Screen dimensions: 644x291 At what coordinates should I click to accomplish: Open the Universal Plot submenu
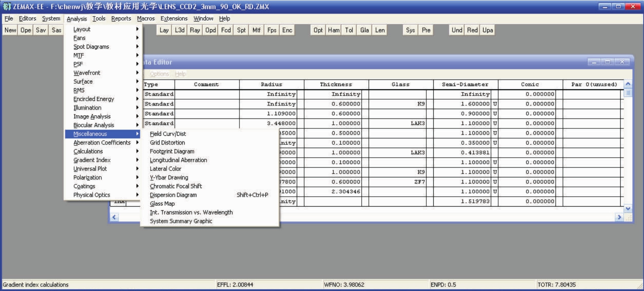(103, 169)
